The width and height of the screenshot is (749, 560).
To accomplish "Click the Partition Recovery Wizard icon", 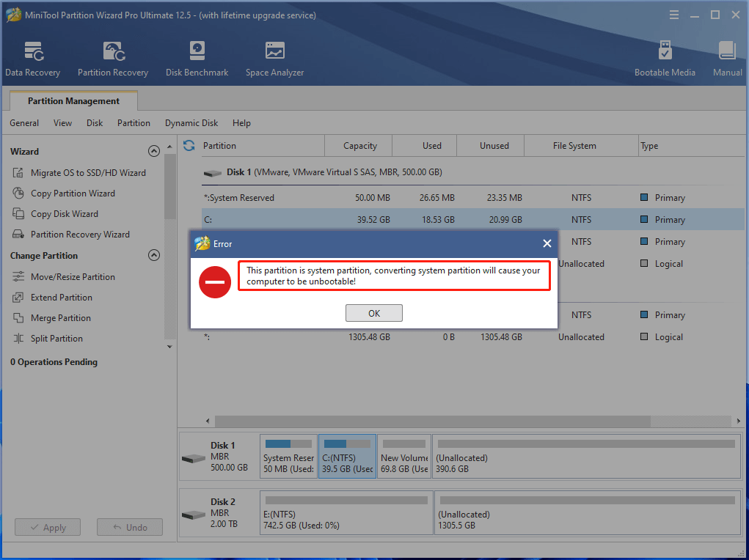I will [18, 235].
